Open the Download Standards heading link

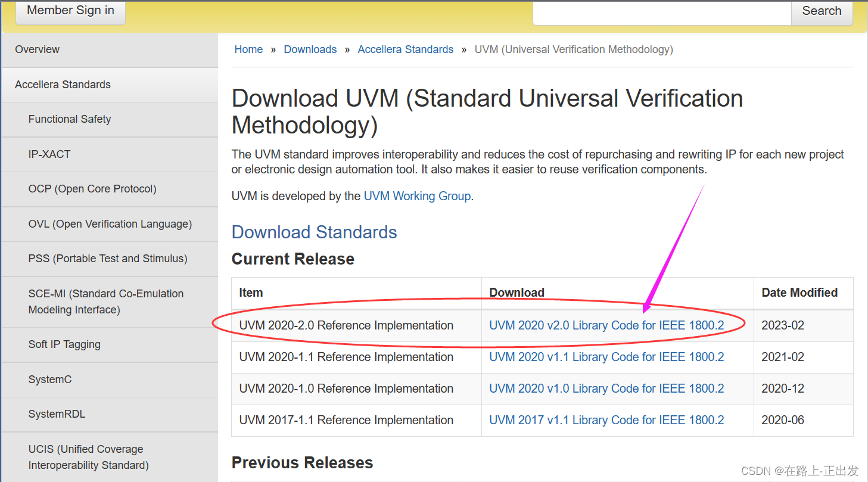tap(315, 232)
